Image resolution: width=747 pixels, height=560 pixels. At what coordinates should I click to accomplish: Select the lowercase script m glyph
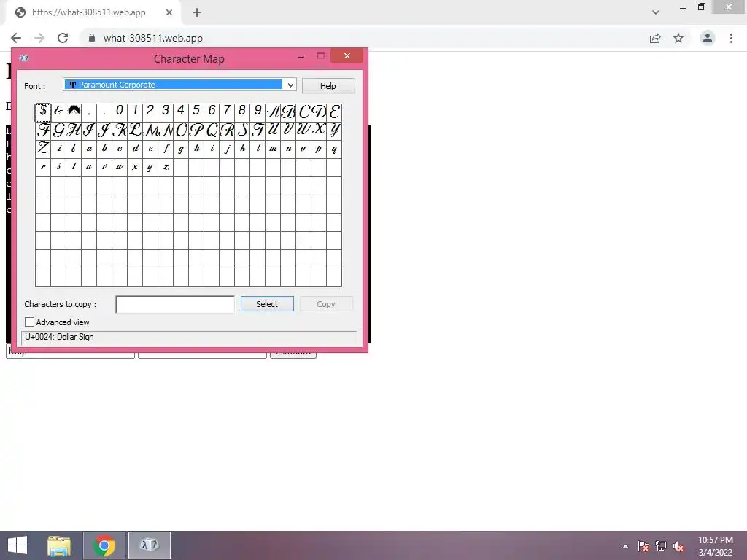(x=273, y=149)
